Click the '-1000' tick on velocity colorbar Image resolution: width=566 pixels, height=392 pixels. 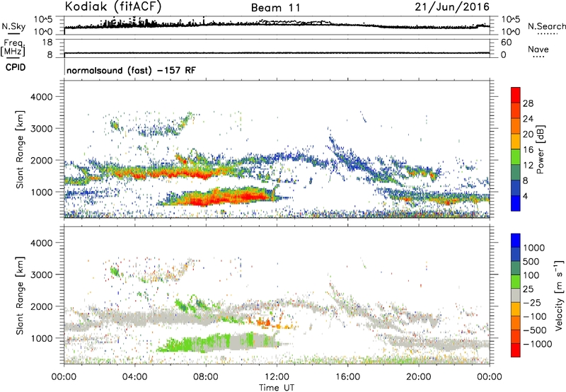click(538, 344)
